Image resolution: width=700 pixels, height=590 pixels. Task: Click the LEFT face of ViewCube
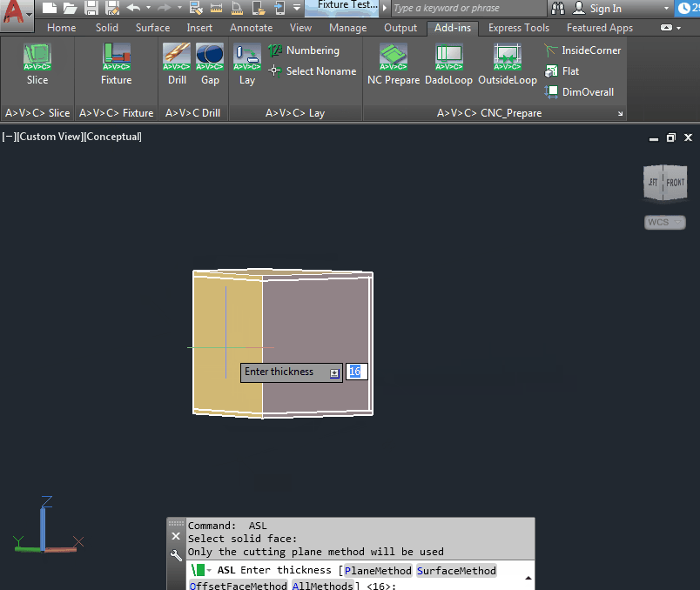point(653,183)
